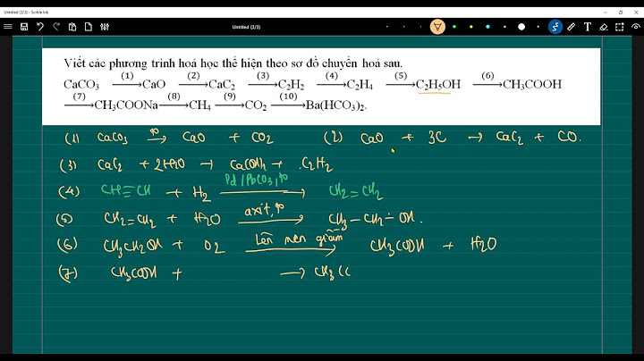644x361 pixels.
Task: Activate the eraser tool
Action: point(604,27)
